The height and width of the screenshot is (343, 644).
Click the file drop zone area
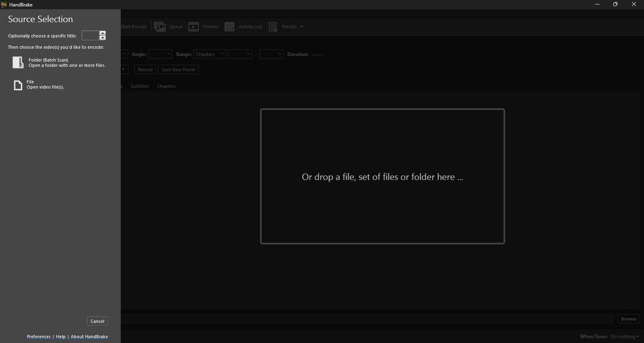(382, 176)
